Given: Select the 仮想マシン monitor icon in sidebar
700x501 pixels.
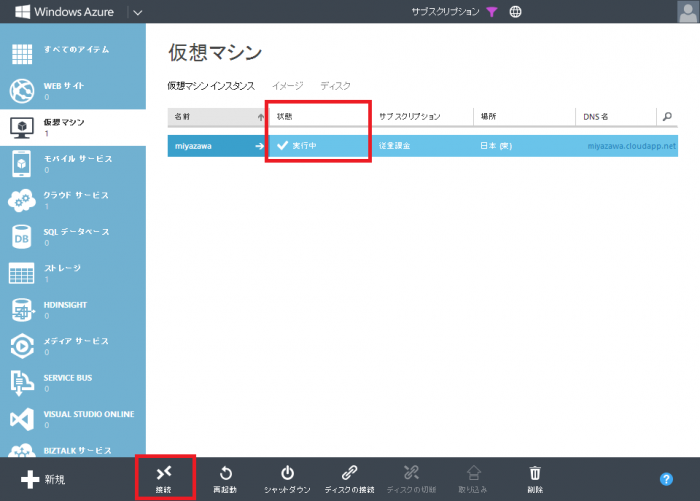Looking at the screenshot, I should [22, 128].
